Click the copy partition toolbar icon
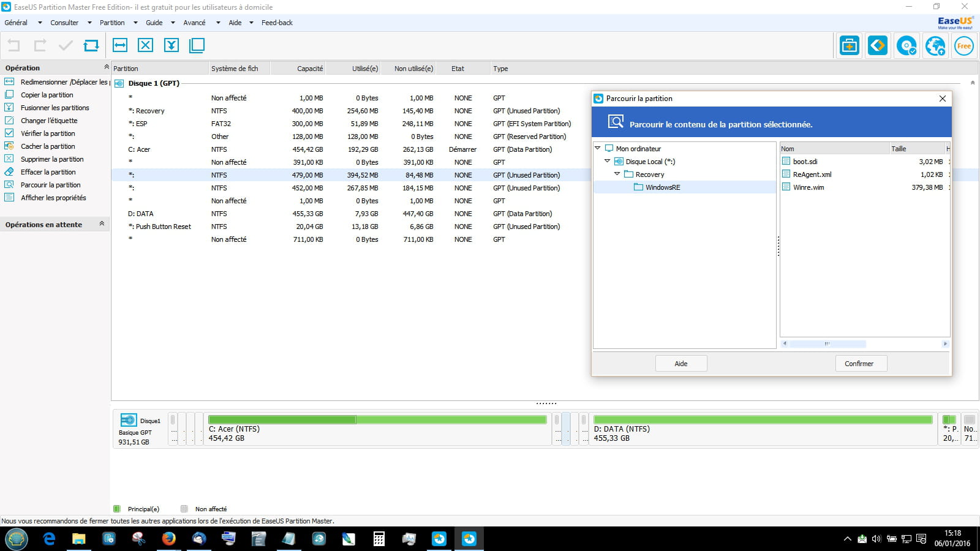Image resolution: width=980 pixels, height=551 pixels. [x=197, y=45]
